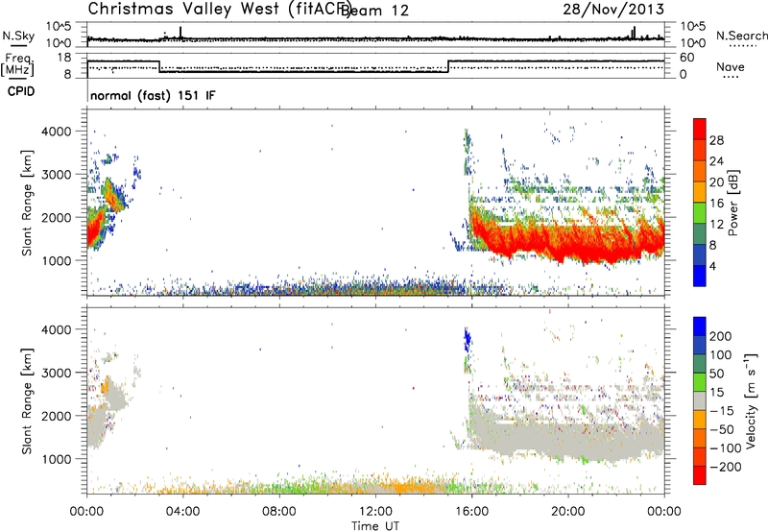The height and width of the screenshot is (532, 768).
Task: Click the '16:00' time axis label
Action: (x=471, y=512)
